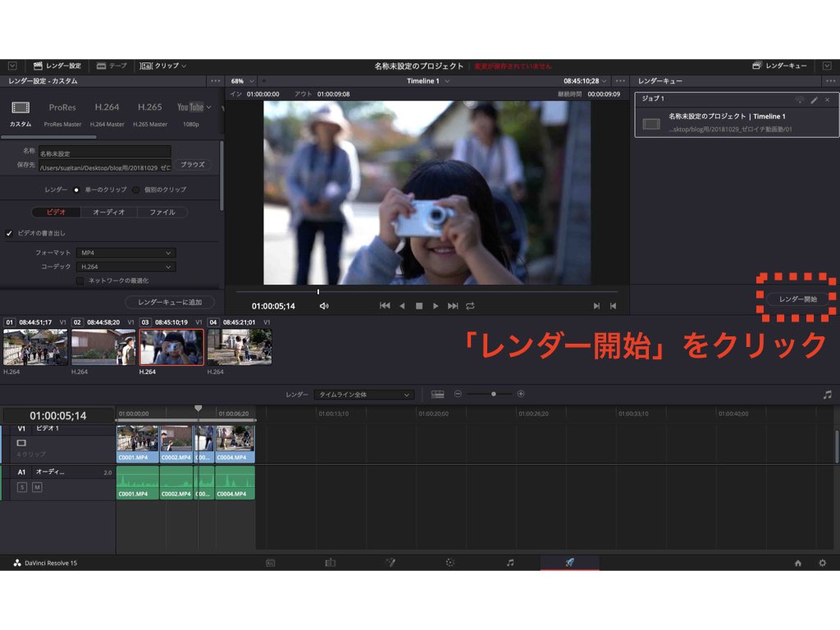Select 個別のクリップ radio button
The width and height of the screenshot is (840, 630).
pos(136,189)
